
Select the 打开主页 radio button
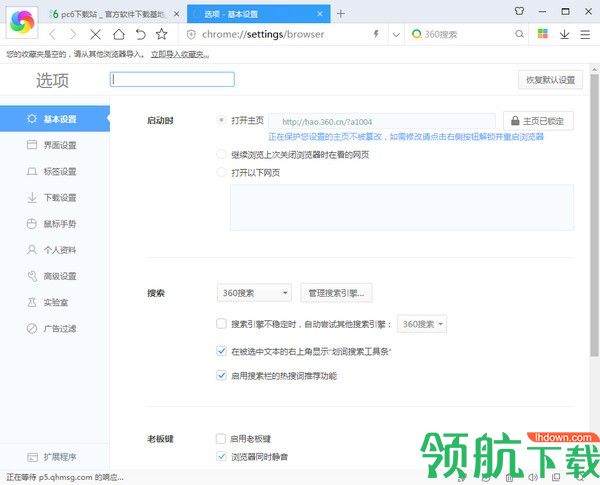[x=221, y=120]
